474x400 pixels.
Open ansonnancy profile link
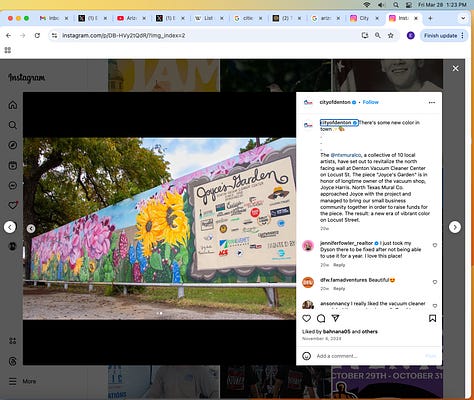click(335, 304)
